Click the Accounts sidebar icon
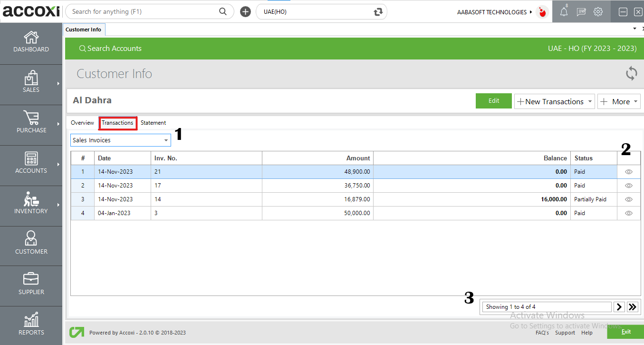The width and height of the screenshot is (644, 345). [x=31, y=164]
